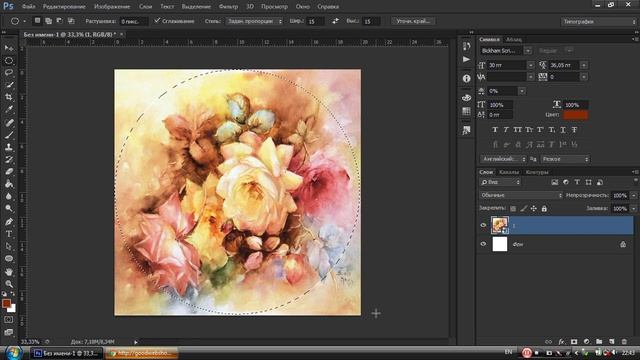Delete layer trash icon
Screen dimensions: 640x360
(624, 341)
